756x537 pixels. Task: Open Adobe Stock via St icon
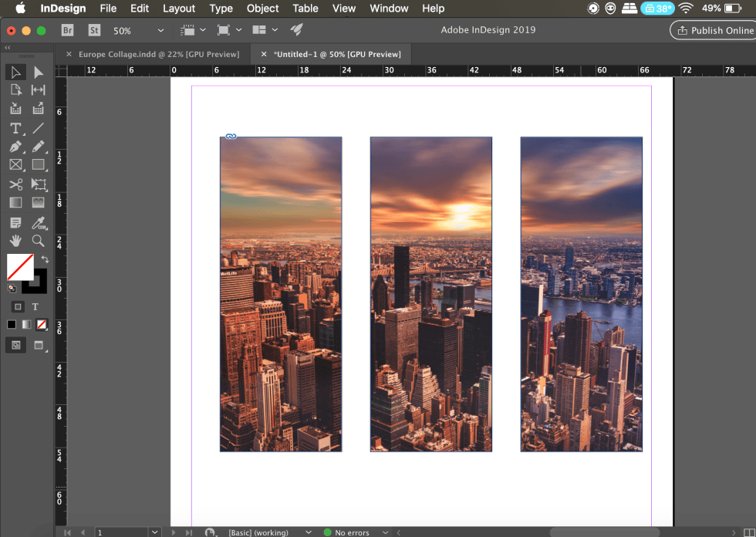point(94,30)
